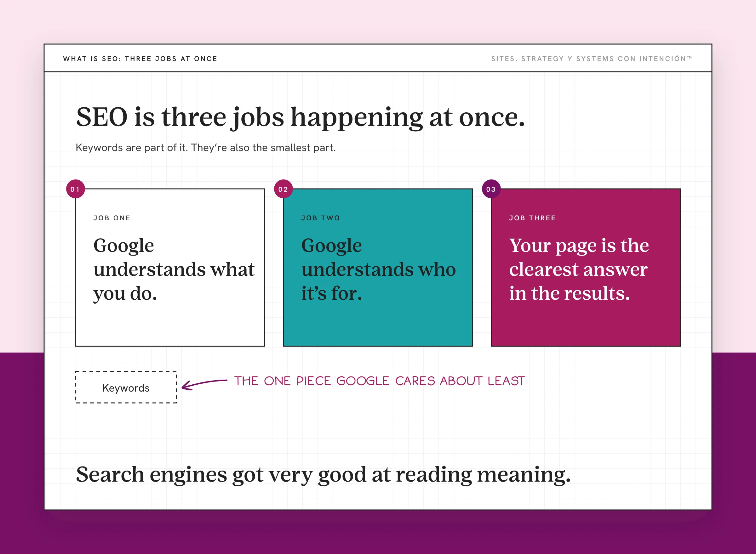Image resolution: width=756 pixels, height=554 pixels.
Task: Click headline 'SEO is three jobs happening at once.'
Action: click(x=300, y=117)
